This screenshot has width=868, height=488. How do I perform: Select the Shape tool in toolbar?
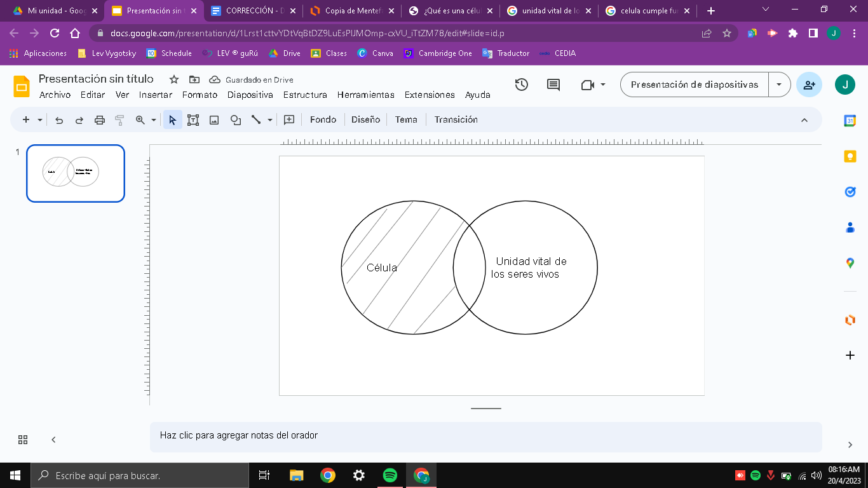pos(235,119)
